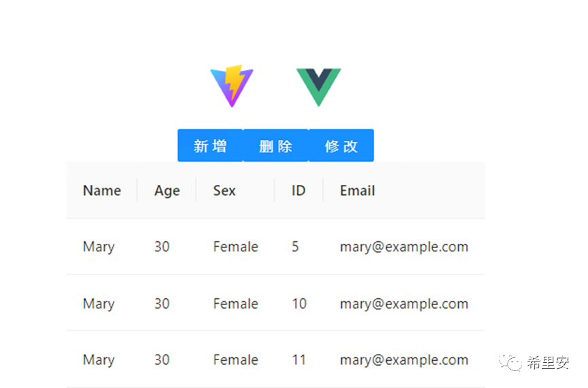
Task: Click the WeChat watermark icon
Action: [511, 363]
